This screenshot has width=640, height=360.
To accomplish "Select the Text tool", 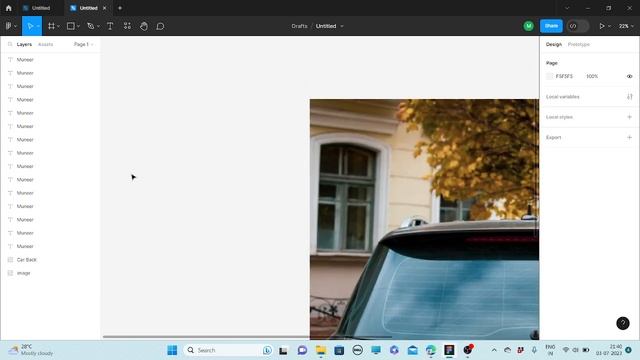I will pos(110,26).
